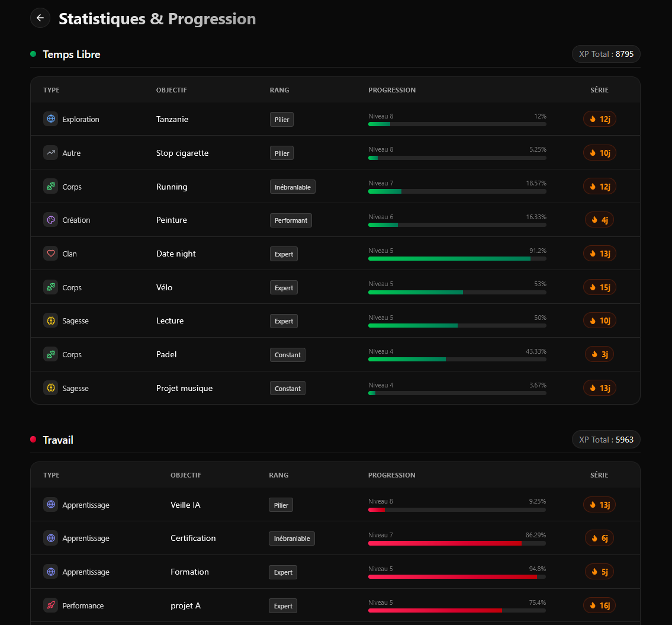Click the Pilier rank badge for Stop cigarette

coord(282,153)
